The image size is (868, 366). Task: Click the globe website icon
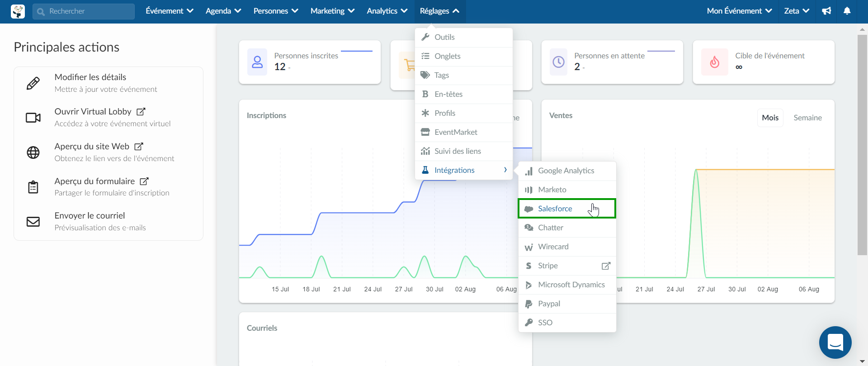(x=33, y=152)
